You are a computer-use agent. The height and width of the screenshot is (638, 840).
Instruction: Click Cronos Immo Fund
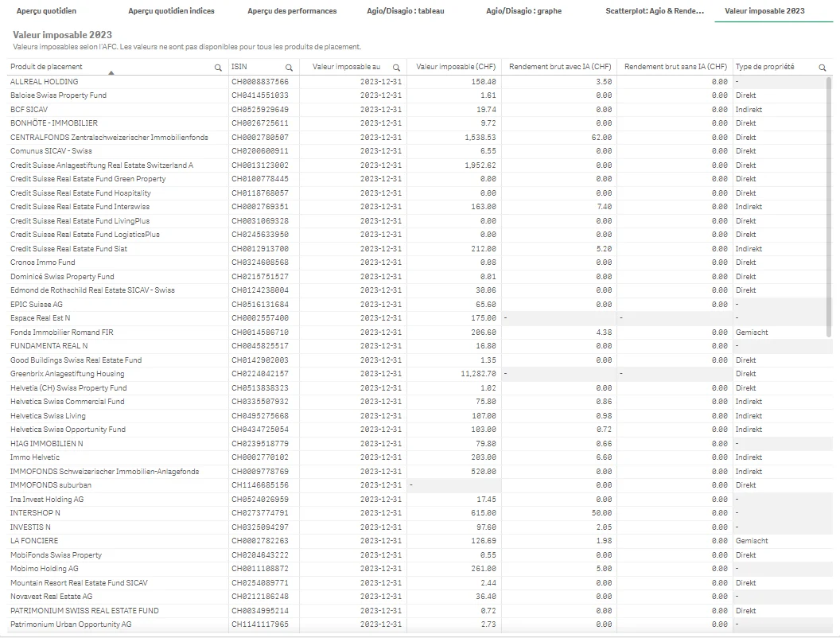click(43, 263)
